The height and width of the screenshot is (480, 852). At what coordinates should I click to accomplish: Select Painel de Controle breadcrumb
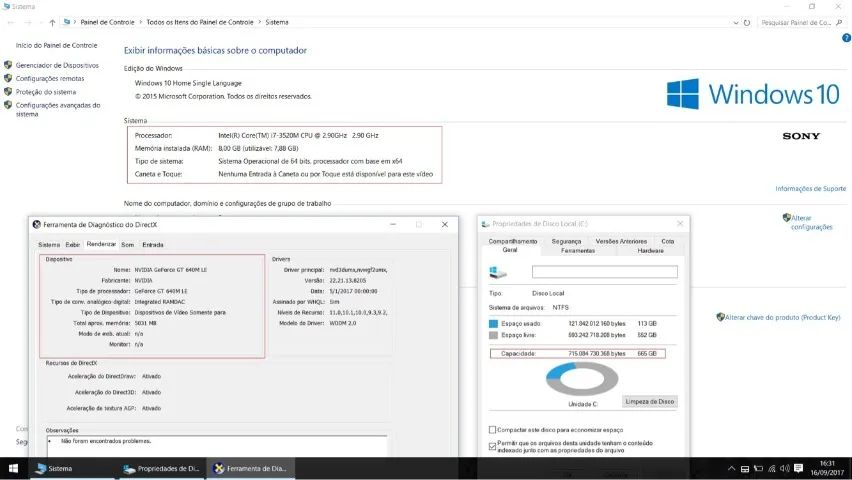click(x=107, y=22)
